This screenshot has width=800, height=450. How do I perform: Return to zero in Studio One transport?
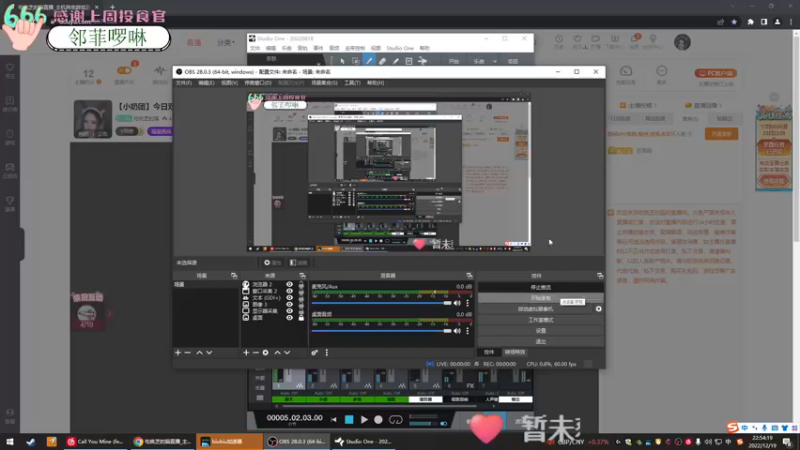(x=334, y=420)
